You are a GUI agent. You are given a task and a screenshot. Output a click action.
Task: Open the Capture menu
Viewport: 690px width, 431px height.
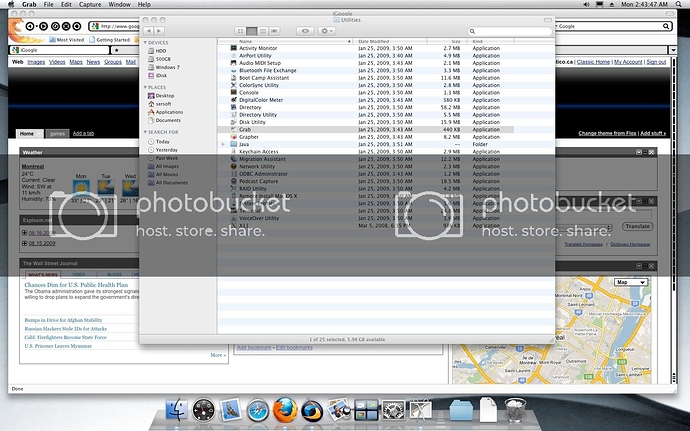(x=90, y=4)
